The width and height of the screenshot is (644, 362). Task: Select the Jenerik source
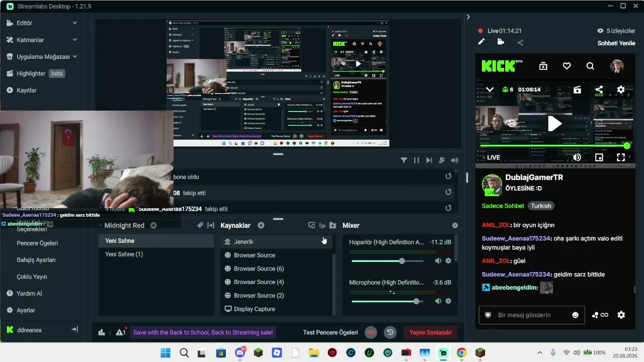pyautogui.click(x=276, y=242)
